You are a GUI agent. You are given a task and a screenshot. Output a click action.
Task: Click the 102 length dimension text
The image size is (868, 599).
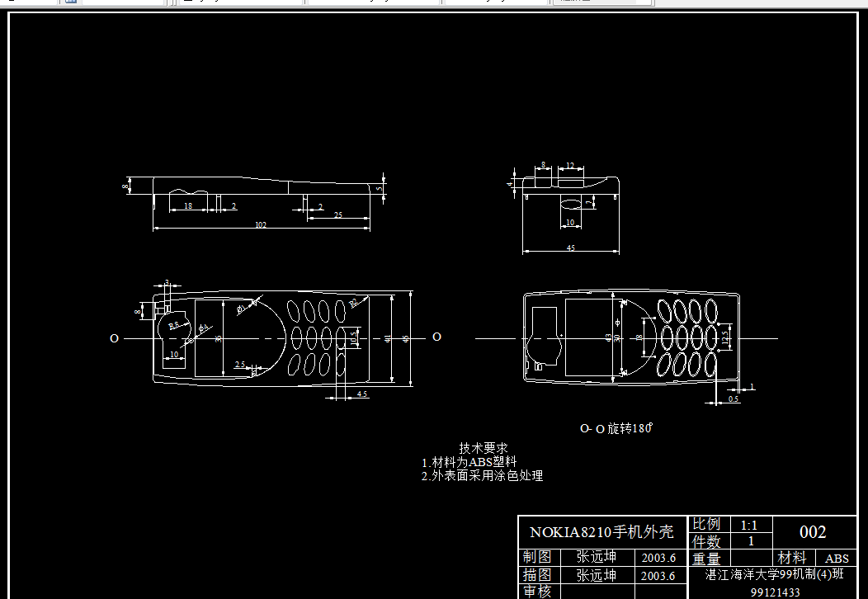[261, 224]
